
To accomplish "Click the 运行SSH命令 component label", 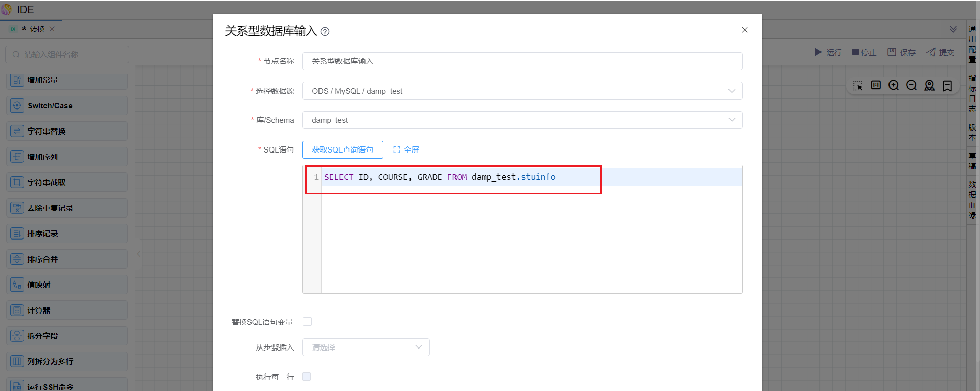I will coord(50,387).
